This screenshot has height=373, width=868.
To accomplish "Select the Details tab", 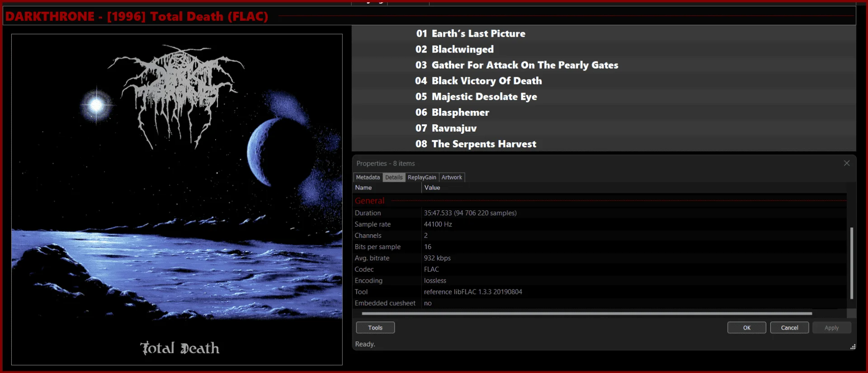I will pyautogui.click(x=394, y=177).
